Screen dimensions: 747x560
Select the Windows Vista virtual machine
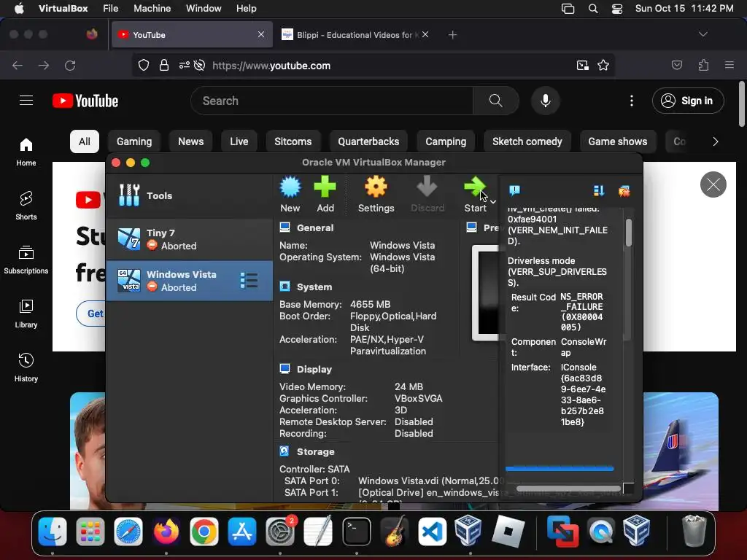coord(189,281)
